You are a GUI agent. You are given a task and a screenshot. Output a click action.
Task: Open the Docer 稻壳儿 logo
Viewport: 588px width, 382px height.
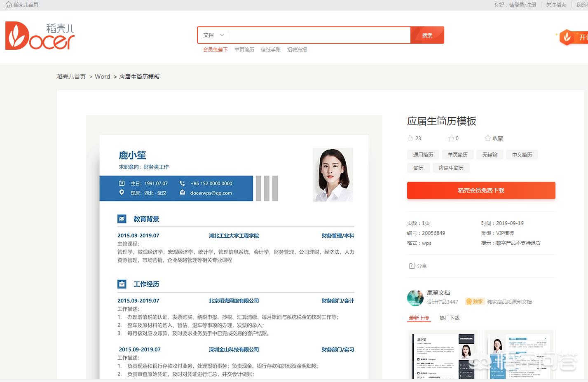[40, 36]
